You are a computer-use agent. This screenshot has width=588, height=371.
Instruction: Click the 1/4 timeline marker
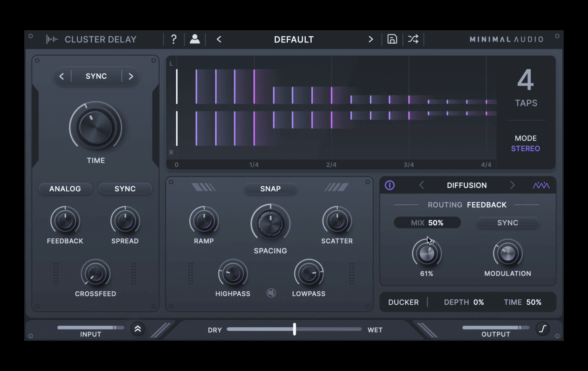254,165
